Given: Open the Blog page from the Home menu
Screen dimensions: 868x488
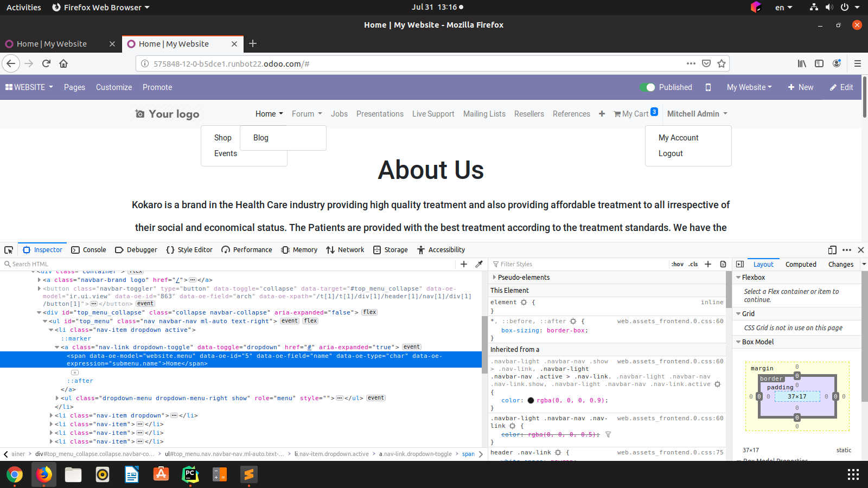Looking at the screenshot, I should pos(260,138).
